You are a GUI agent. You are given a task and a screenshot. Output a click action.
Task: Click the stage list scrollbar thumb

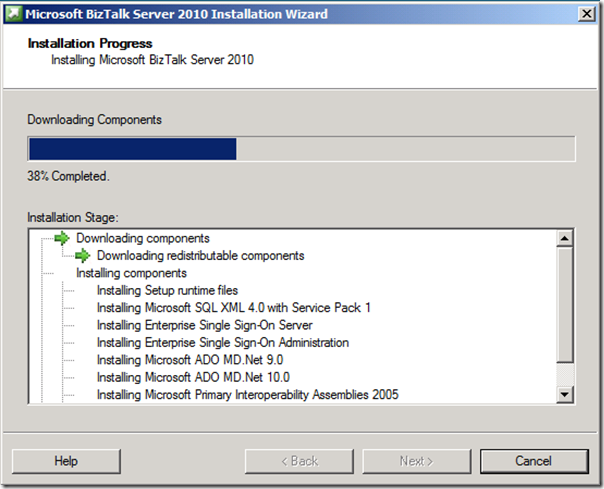pos(565,305)
